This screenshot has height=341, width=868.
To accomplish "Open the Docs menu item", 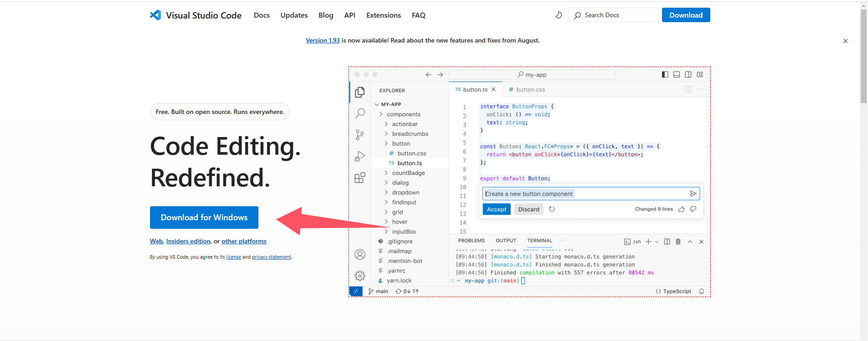I will (x=262, y=15).
